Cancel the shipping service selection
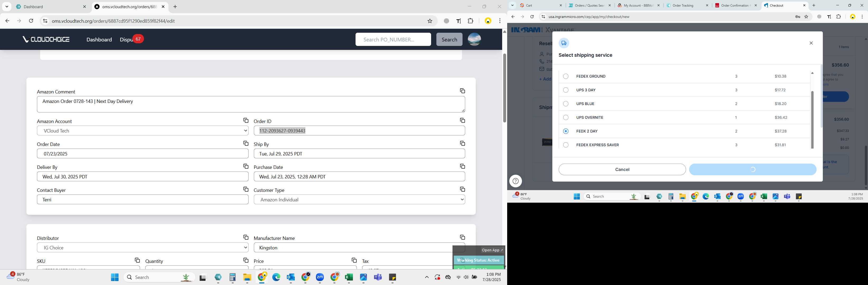This screenshot has height=285, width=868. coord(622,170)
